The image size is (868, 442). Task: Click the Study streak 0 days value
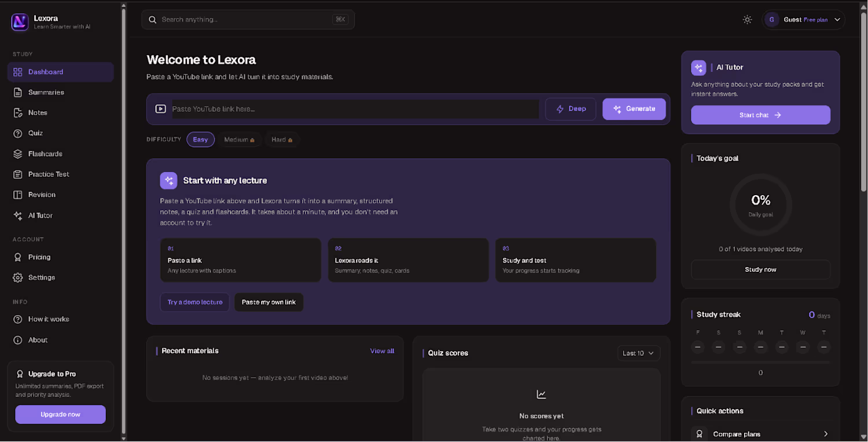pos(819,315)
